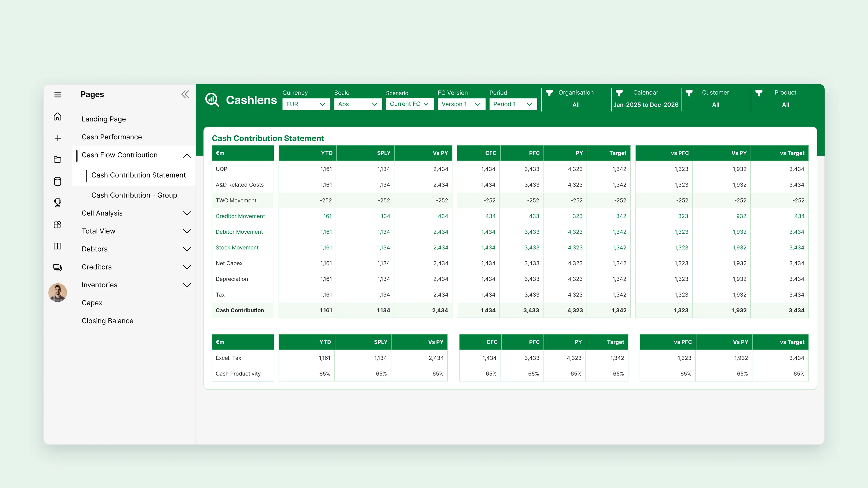The width and height of the screenshot is (868, 488).
Task: Click the stacked screens icon
Action: (58, 267)
